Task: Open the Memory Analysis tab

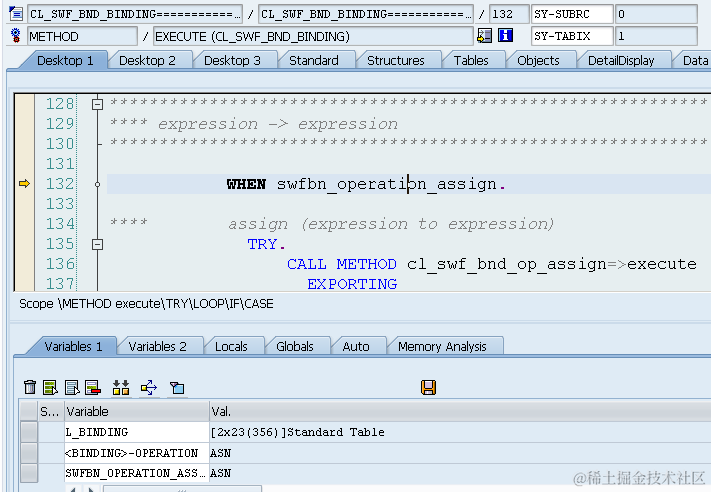Action: coord(442,346)
